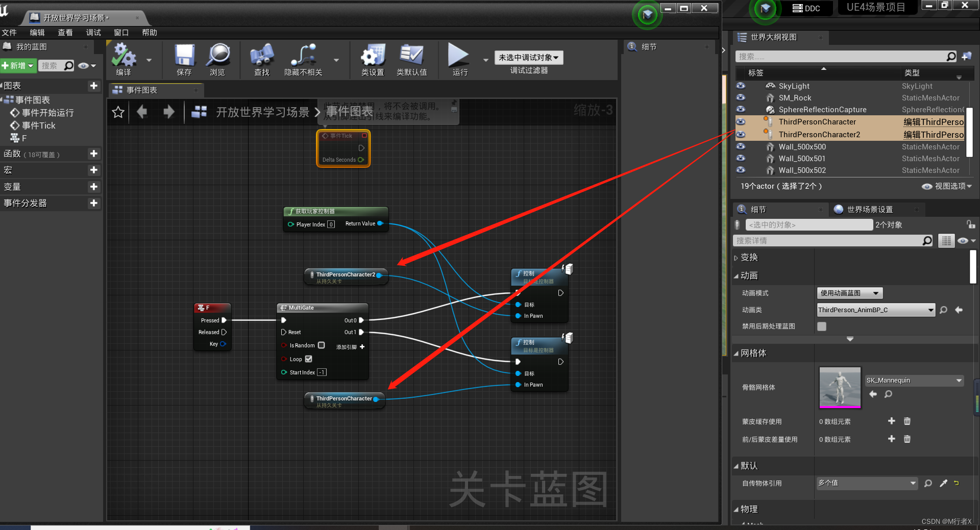Open 类默认值 (Class Defaults) icon

(411, 55)
